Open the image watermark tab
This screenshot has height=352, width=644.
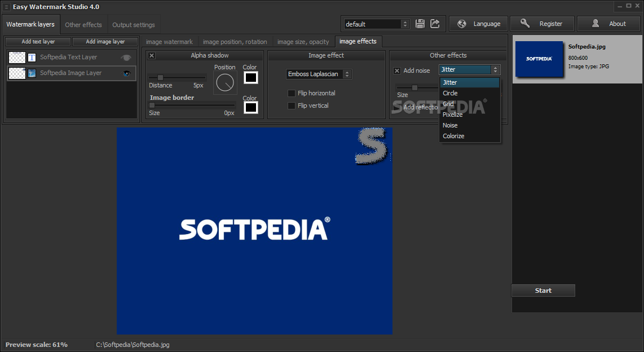[x=169, y=42]
